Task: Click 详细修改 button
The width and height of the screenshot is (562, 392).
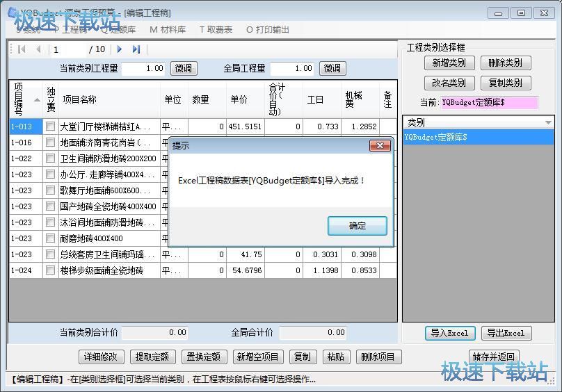Action: [101, 357]
